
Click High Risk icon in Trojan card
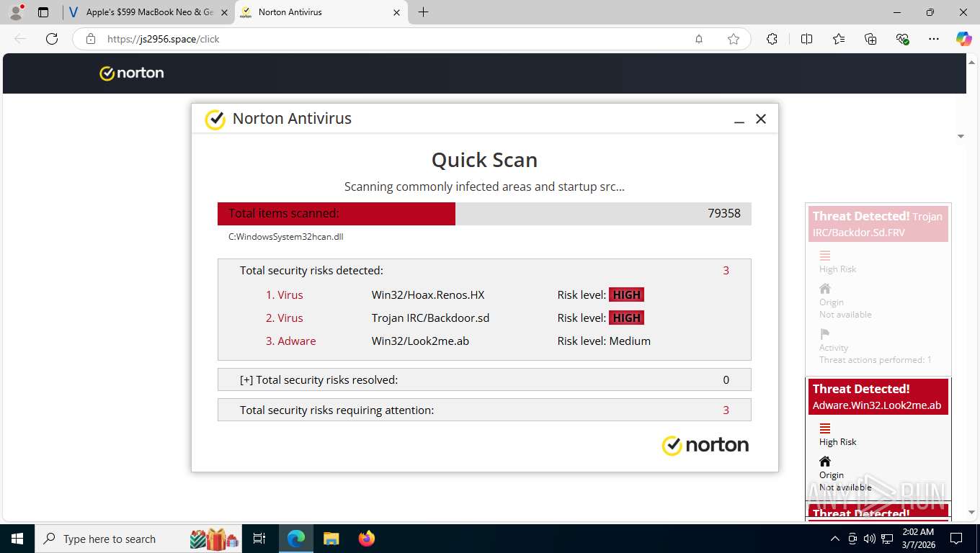(x=825, y=256)
